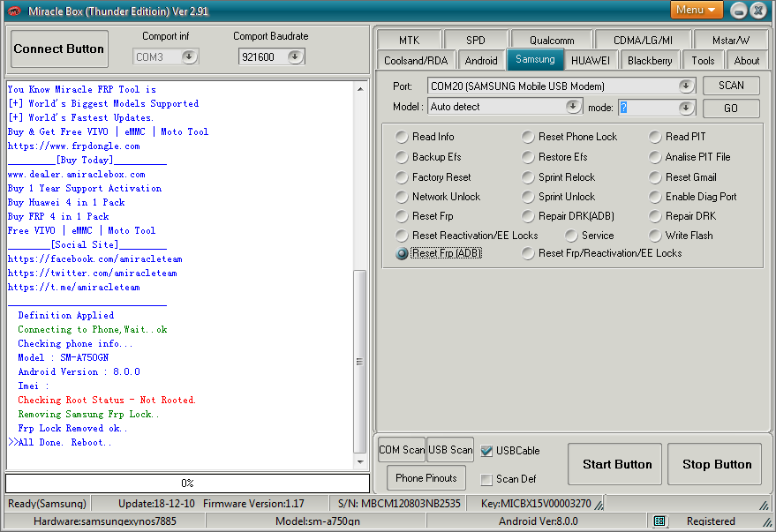Click the Connect Button
The width and height of the screenshot is (776, 532).
59,49
